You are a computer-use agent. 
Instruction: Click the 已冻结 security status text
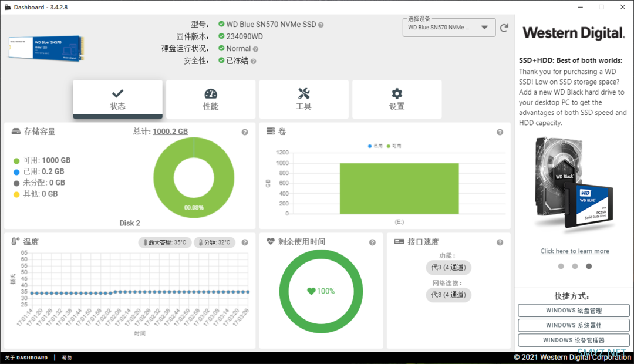(237, 60)
